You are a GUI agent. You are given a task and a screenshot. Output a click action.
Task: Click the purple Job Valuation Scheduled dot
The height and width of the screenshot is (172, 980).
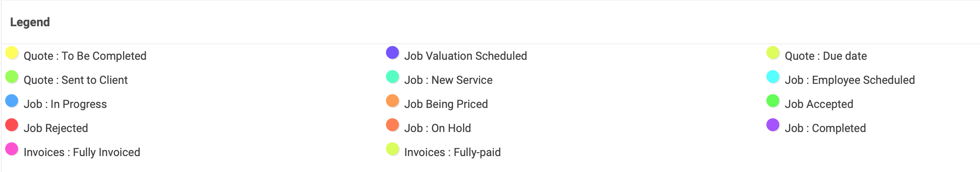point(392,53)
